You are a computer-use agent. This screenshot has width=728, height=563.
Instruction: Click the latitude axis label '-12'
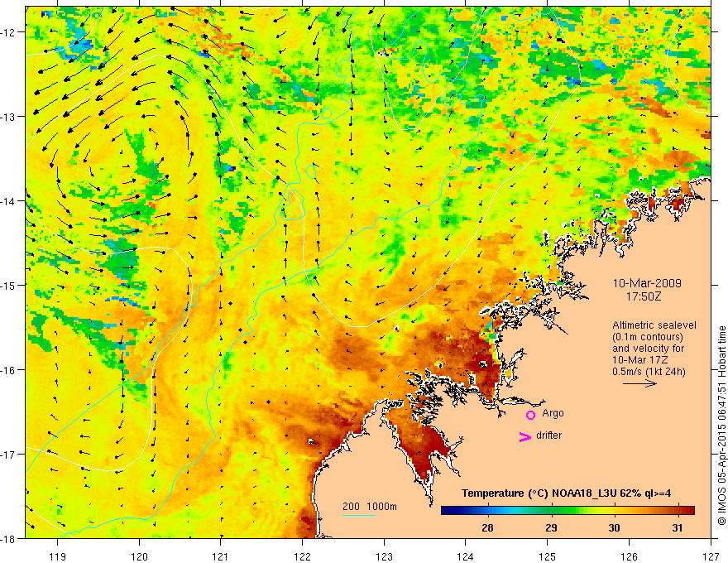click(9, 32)
